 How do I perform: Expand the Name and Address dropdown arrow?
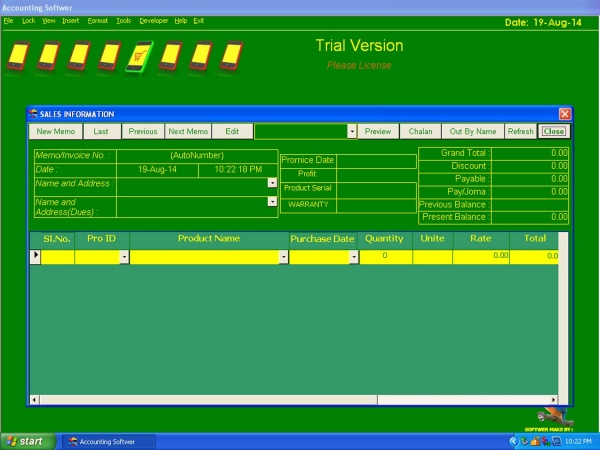pos(272,183)
